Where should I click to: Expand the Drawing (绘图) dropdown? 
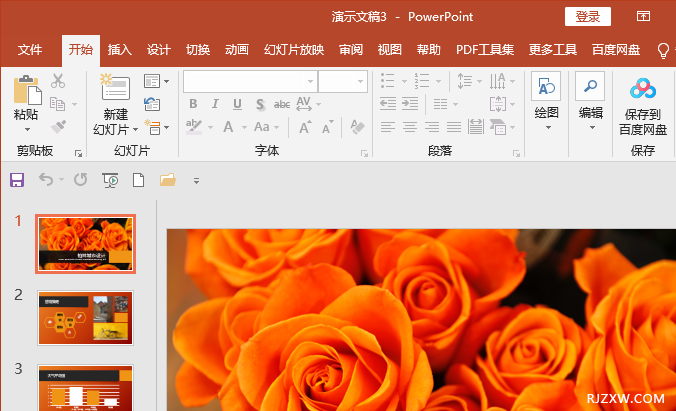(546, 127)
